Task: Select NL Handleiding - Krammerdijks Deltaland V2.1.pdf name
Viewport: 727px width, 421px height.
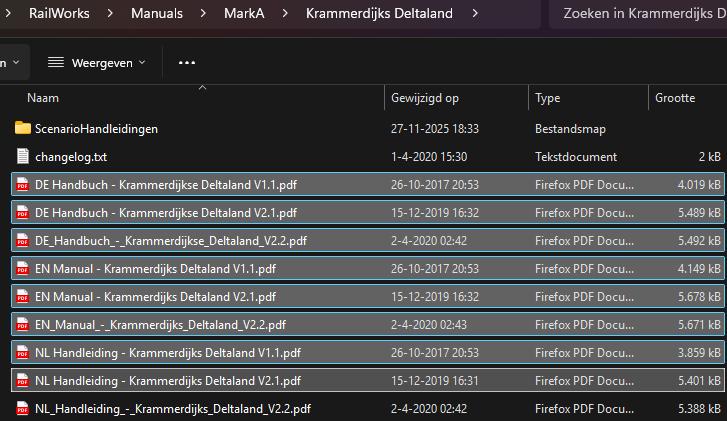Action: click(168, 381)
